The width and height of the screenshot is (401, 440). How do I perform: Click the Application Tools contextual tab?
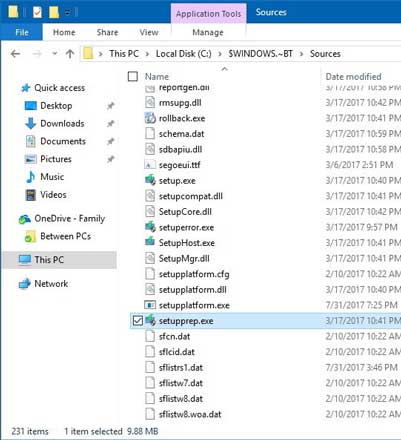208,14
